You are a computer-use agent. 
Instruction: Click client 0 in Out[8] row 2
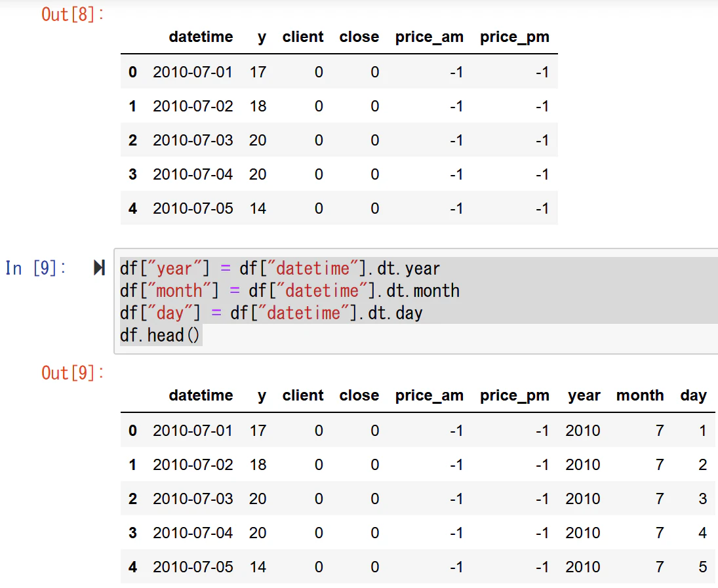tap(319, 140)
